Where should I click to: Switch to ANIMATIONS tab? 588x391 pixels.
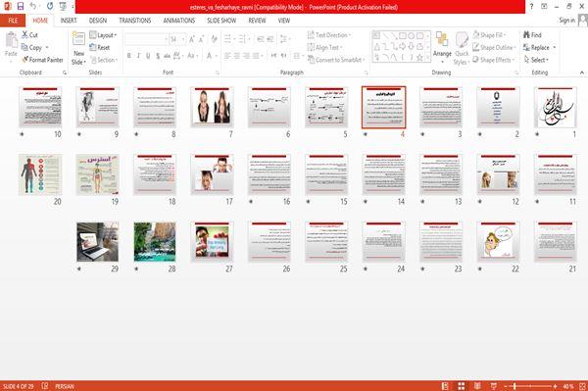[179, 21]
